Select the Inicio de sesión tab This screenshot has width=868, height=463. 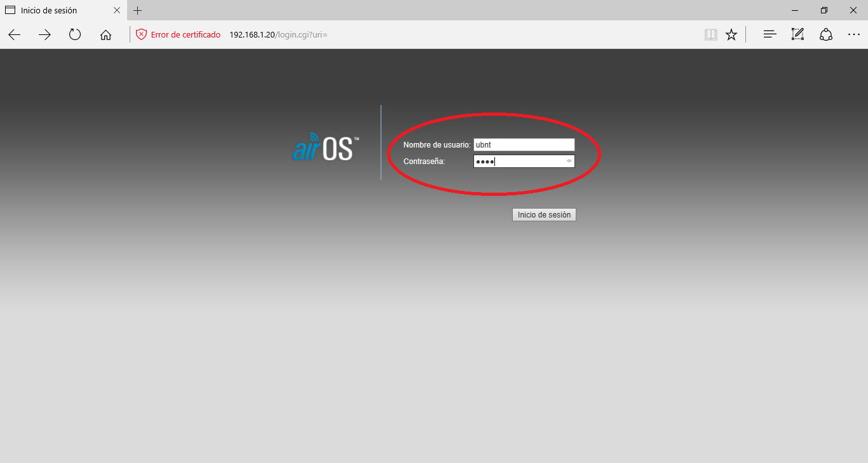[64, 10]
